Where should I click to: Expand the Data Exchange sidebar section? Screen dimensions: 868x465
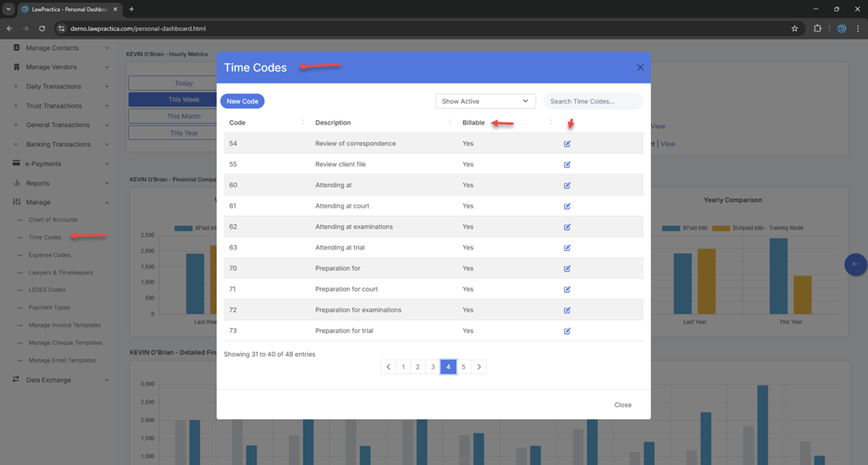(x=60, y=380)
